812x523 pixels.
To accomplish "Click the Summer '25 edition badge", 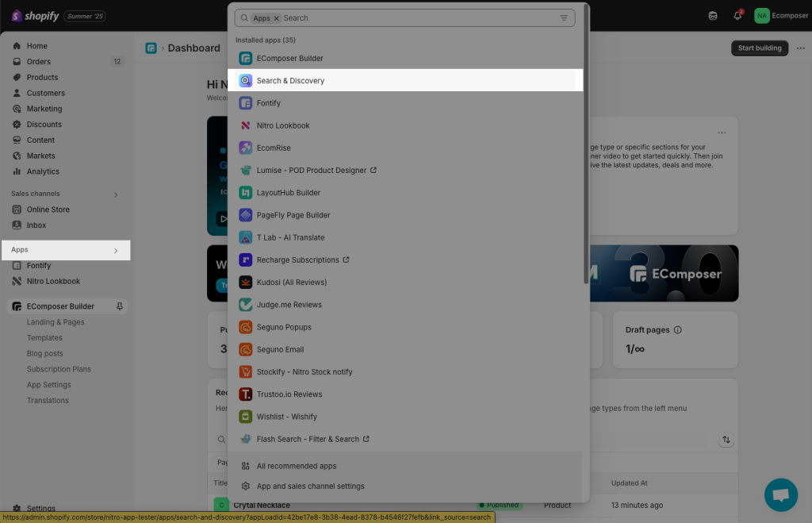I will pyautogui.click(x=85, y=16).
